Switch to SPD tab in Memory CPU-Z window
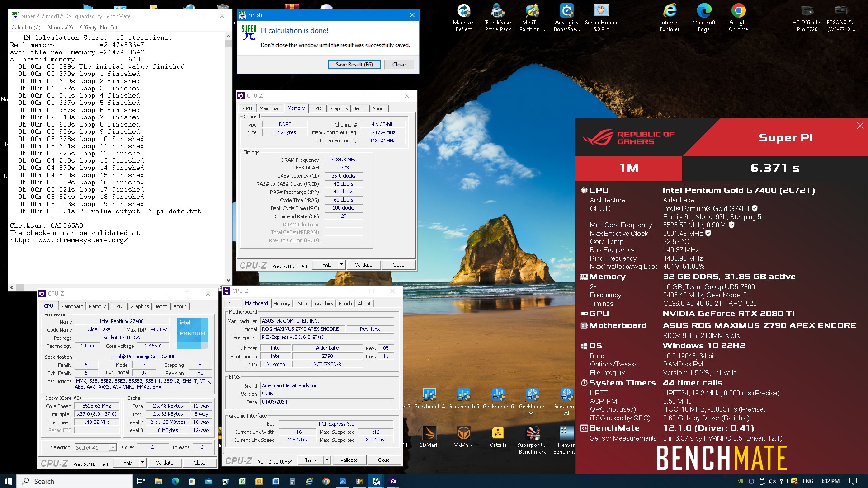Screen dimensions: 868x488 pos(317,108)
